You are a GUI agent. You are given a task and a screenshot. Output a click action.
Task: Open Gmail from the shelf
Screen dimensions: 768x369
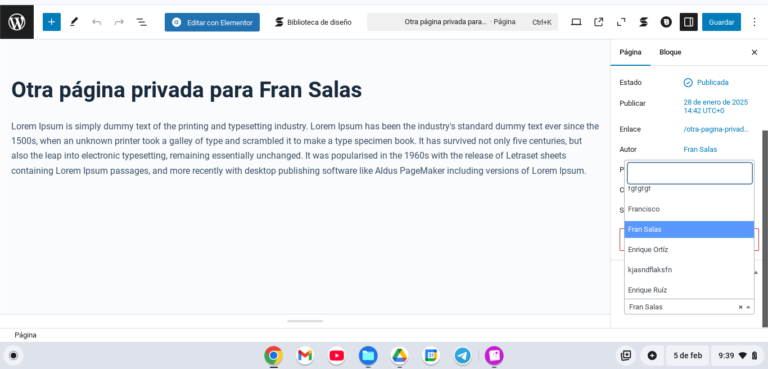(305, 356)
